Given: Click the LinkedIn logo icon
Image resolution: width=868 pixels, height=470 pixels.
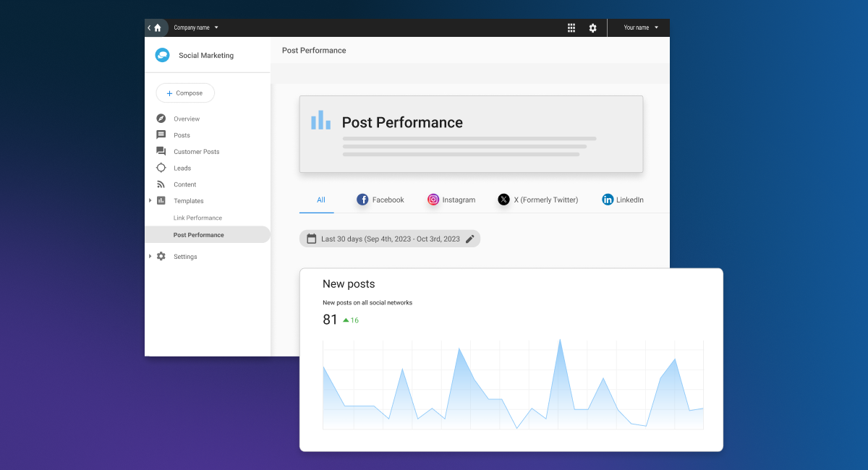Looking at the screenshot, I should tap(608, 200).
